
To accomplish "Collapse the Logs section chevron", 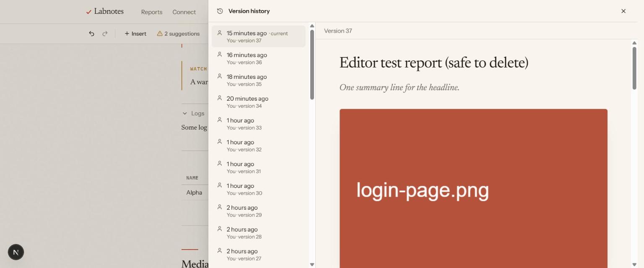I will 184,113.
